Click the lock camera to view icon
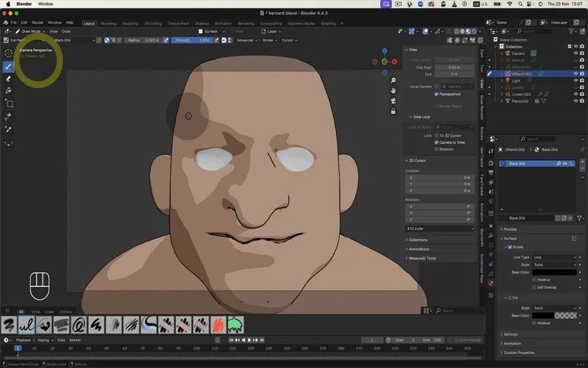The height and width of the screenshot is (368, 588). point(393,111)
